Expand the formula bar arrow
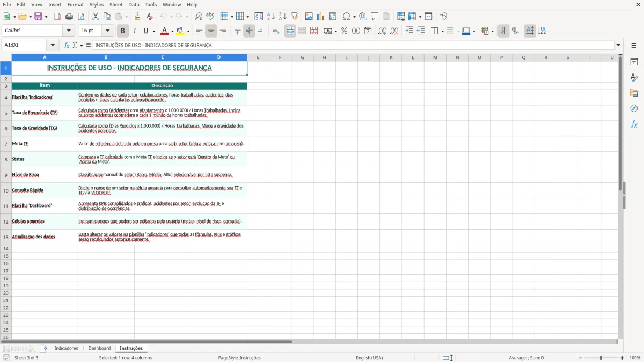644x362 pixels. pyautogui.click(x=618, y=46)
